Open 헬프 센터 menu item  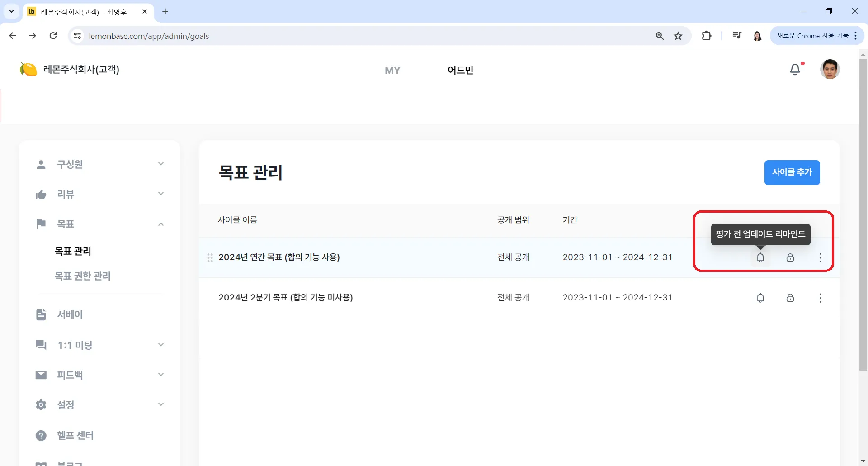(x=75, y=435)
